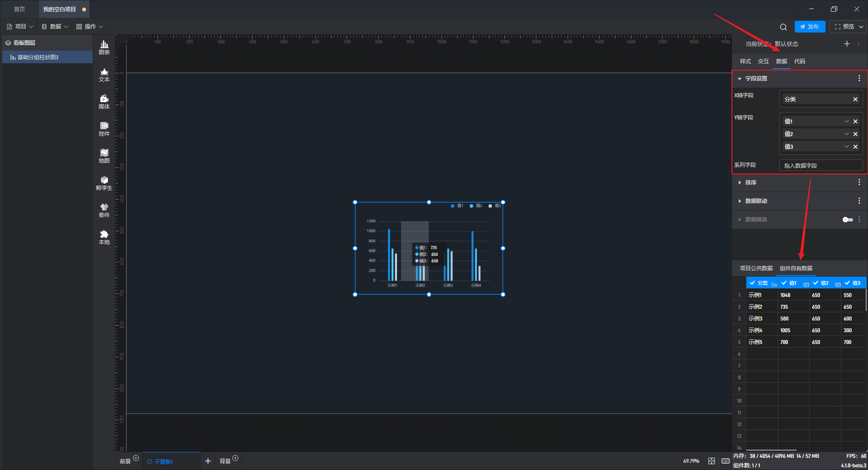Switch to 项目公共数据 tab
Image resolution: width=868 pixels, height=470 pixels.
756,268
